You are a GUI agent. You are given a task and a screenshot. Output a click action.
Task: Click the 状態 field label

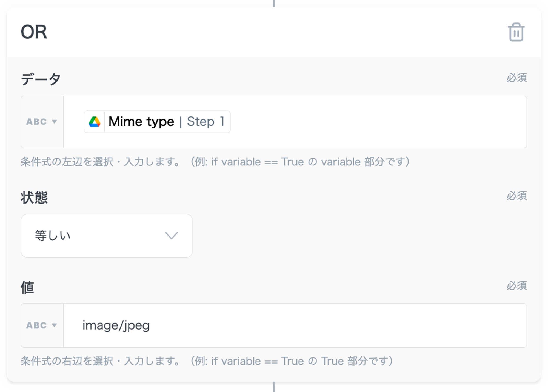tap(34, 197)
